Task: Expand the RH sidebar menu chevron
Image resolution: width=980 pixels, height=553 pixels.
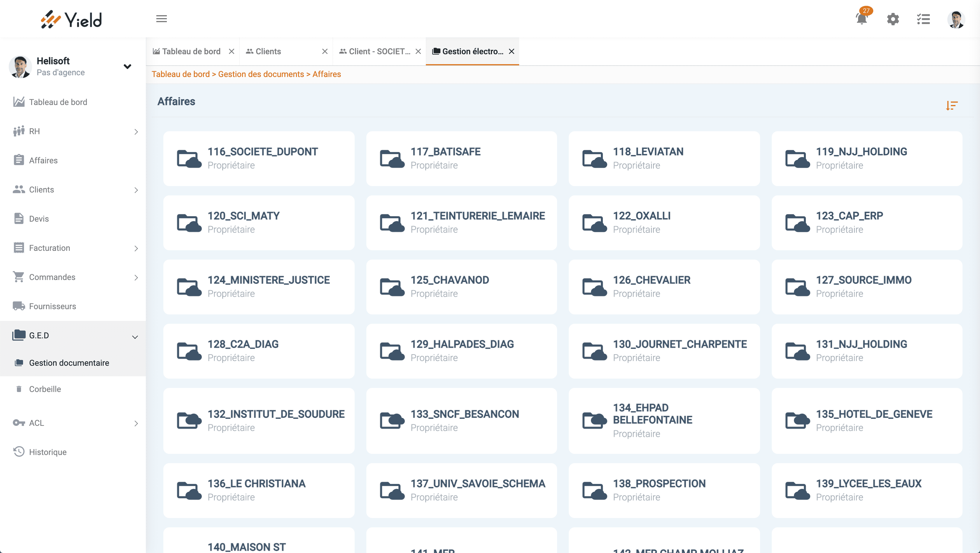Action: (136, 132)
